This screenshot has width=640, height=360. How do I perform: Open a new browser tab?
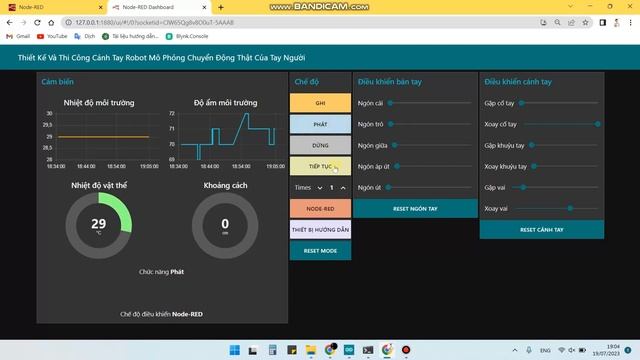(x=221, y=7)
